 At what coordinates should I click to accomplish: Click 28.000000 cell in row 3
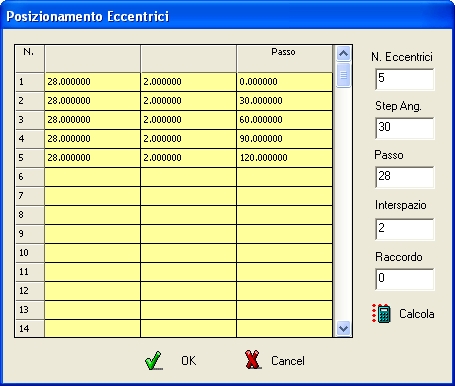pyautogui.click(x=92, y=120)
